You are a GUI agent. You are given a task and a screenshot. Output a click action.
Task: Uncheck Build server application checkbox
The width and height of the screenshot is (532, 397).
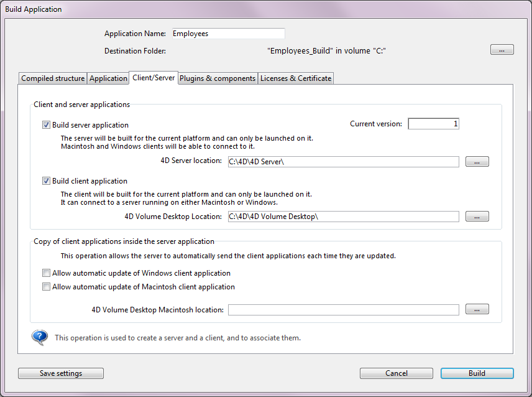pos(46,125)
